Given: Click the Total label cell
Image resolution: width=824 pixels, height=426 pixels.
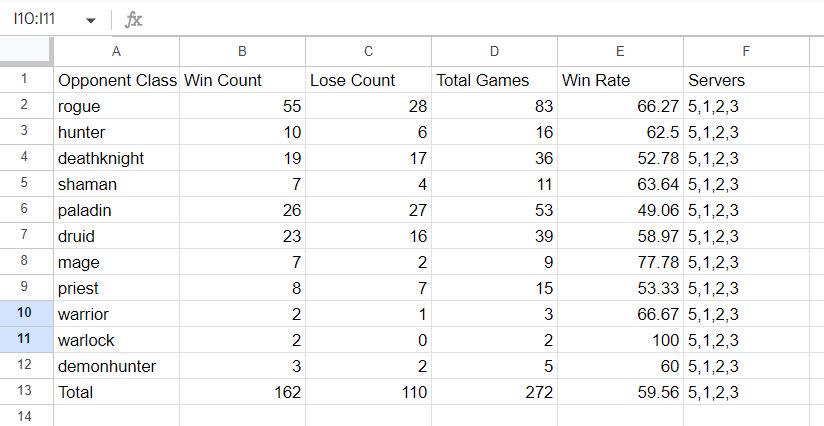Looking at the screenshot, I should click(x=116, y=392).
